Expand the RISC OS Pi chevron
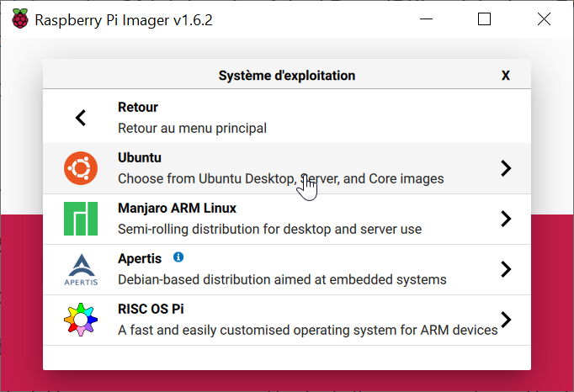 [x=506, y=320]
